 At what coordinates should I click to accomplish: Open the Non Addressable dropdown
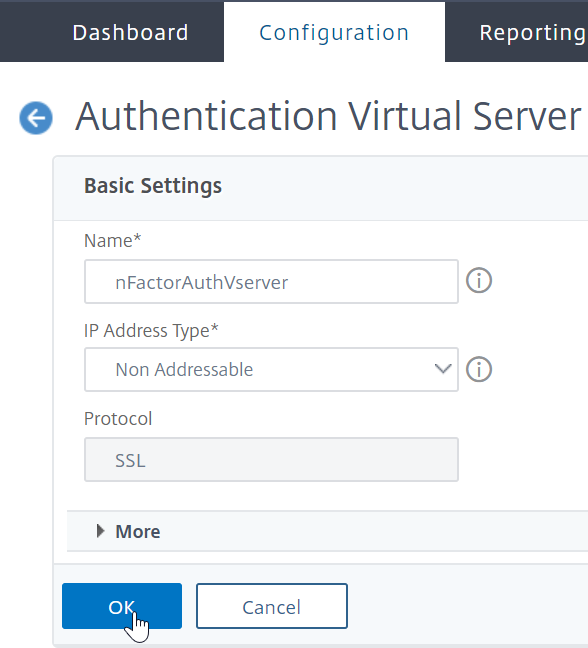271,369
